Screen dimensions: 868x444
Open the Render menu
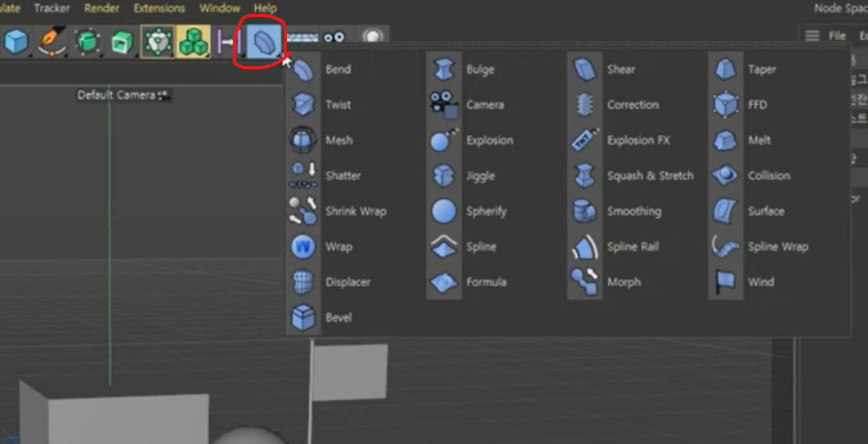[x=102, y=8]
